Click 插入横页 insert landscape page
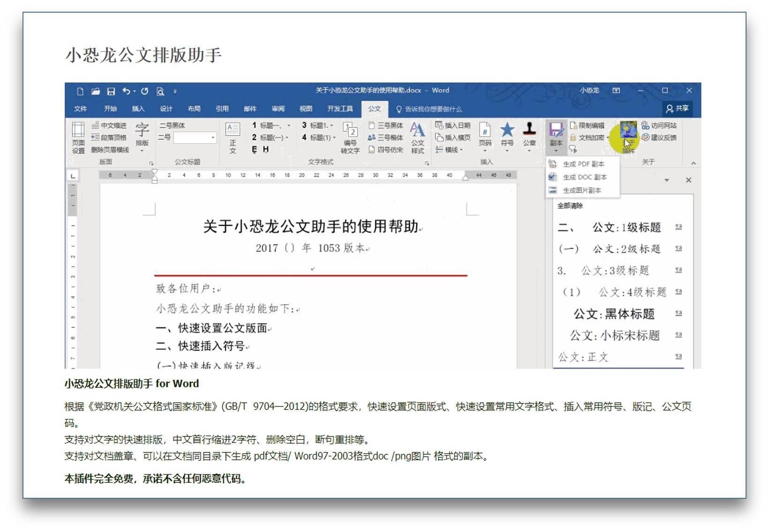 (453, 138)
